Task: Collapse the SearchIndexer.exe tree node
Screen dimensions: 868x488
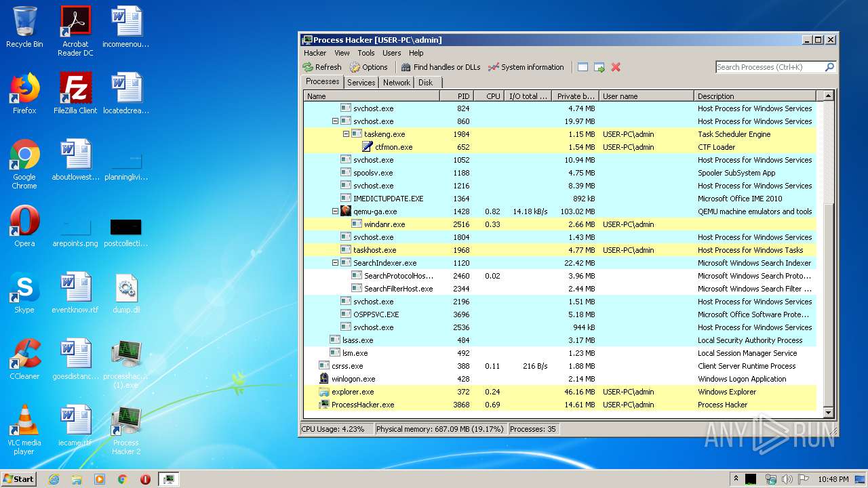Action: click(x=335, y=263)
